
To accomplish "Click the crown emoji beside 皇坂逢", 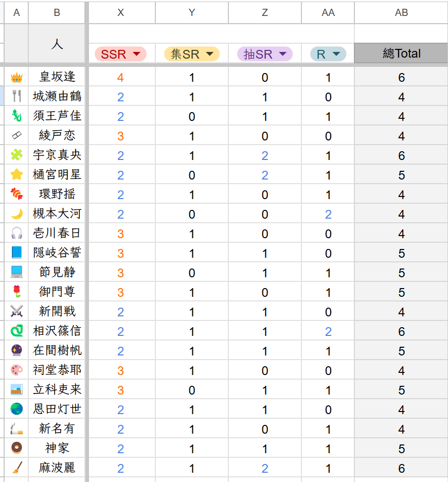I will coord(16,77).
